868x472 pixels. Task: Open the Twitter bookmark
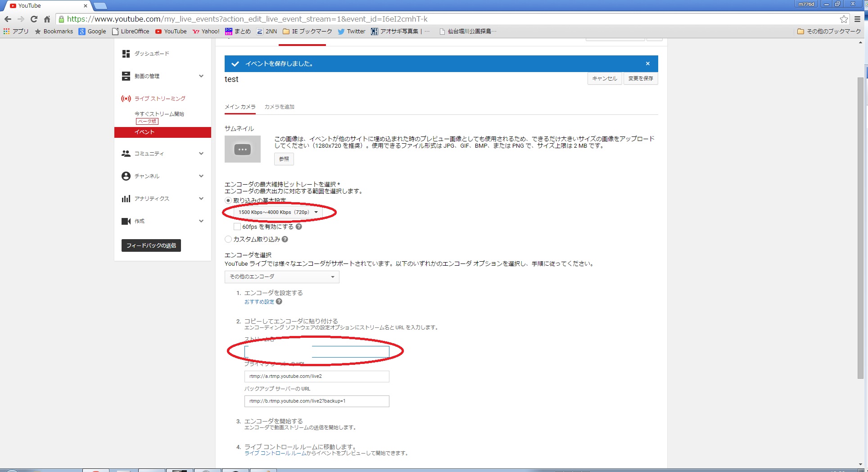click(351, 31)
